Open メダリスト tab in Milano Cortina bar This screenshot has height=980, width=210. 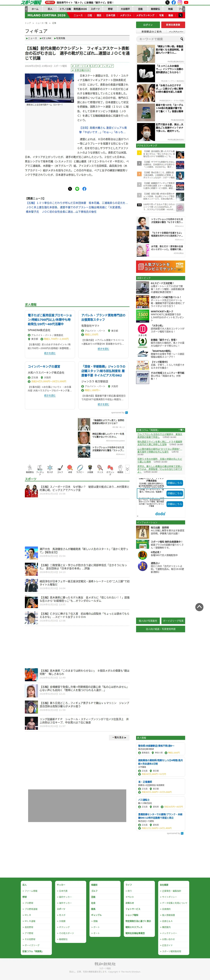(126, 15)
